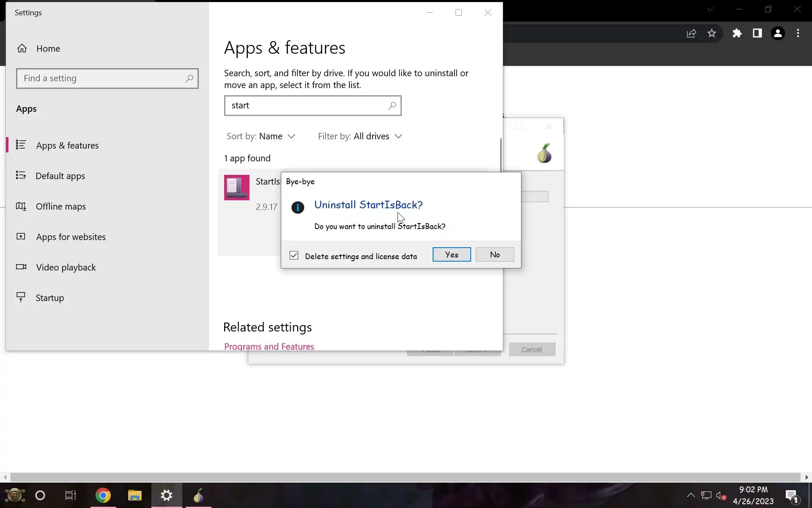Open Programs and Features link
Screen dimensions: 812x508
pos(269,346)
